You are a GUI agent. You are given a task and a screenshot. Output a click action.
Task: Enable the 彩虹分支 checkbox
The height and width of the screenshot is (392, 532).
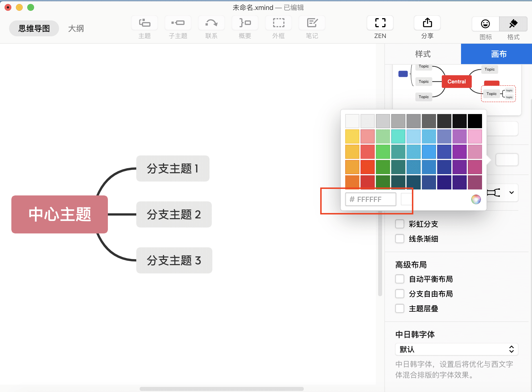pos(400,224)
